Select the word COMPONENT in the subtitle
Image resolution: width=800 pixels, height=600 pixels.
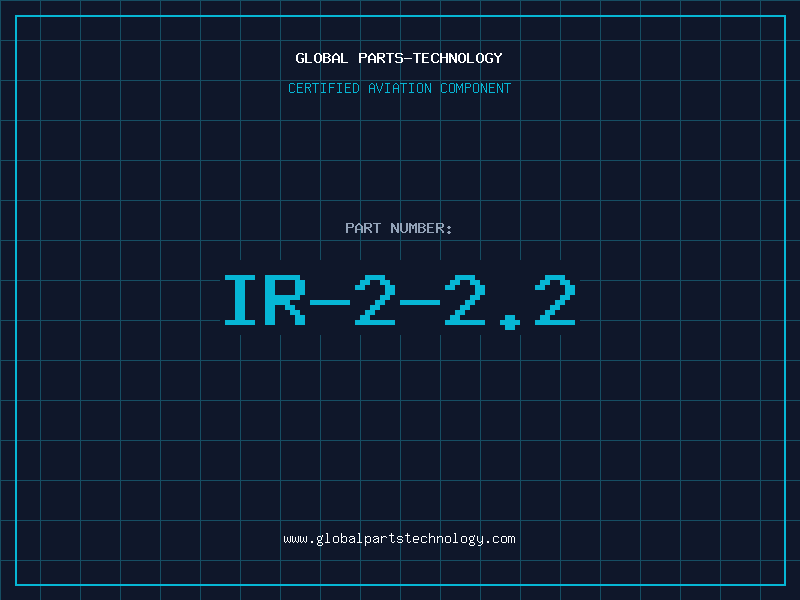476,88
